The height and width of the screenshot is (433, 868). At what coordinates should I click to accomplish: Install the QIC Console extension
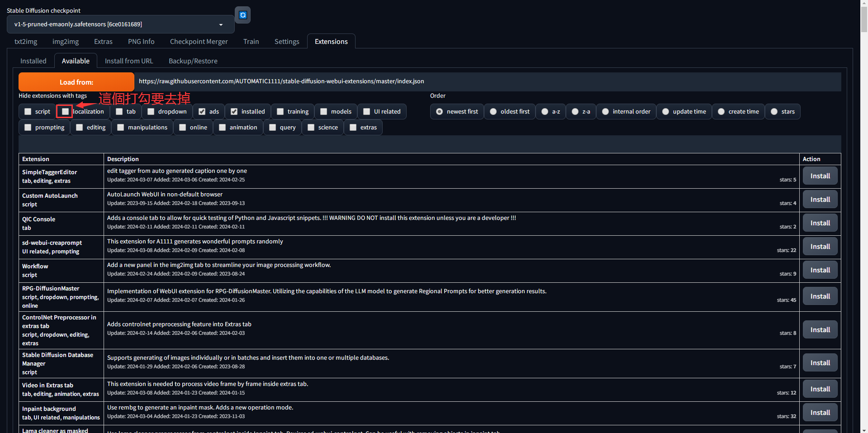(820, 223)
